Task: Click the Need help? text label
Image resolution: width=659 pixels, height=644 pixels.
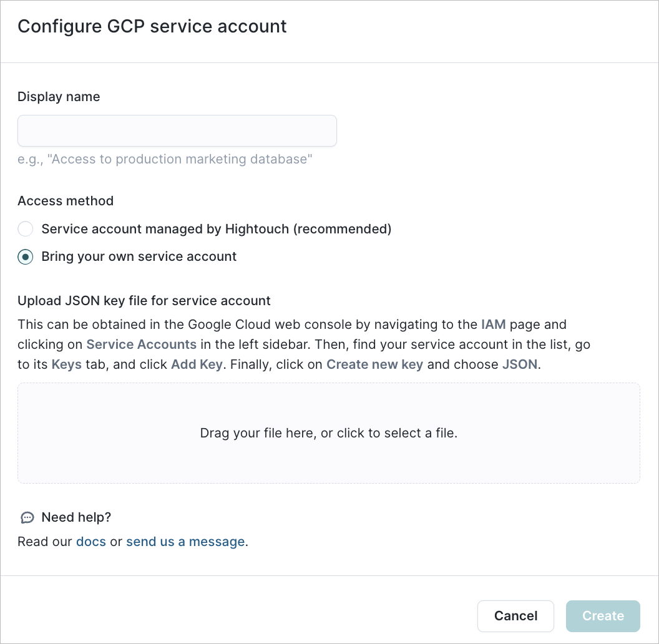Action: tap(76, 517)
